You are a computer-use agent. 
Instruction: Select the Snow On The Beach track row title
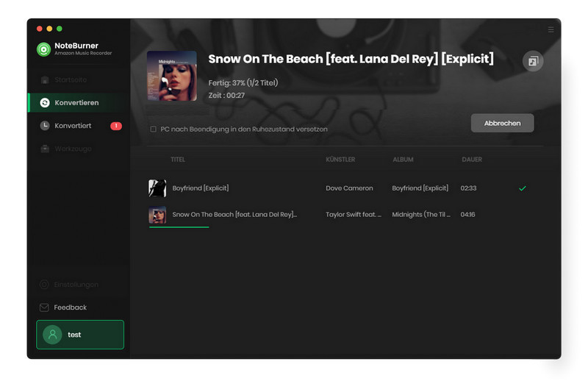coord(234,215)
